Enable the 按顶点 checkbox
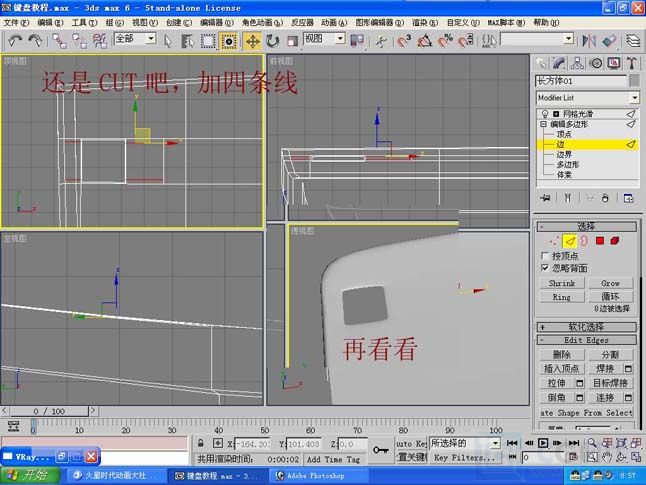 click(545, 255)
